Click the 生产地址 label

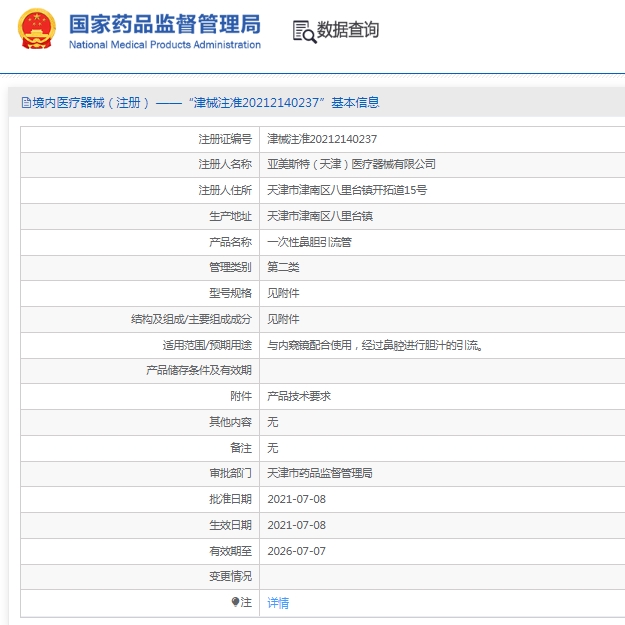click(230, 216)
